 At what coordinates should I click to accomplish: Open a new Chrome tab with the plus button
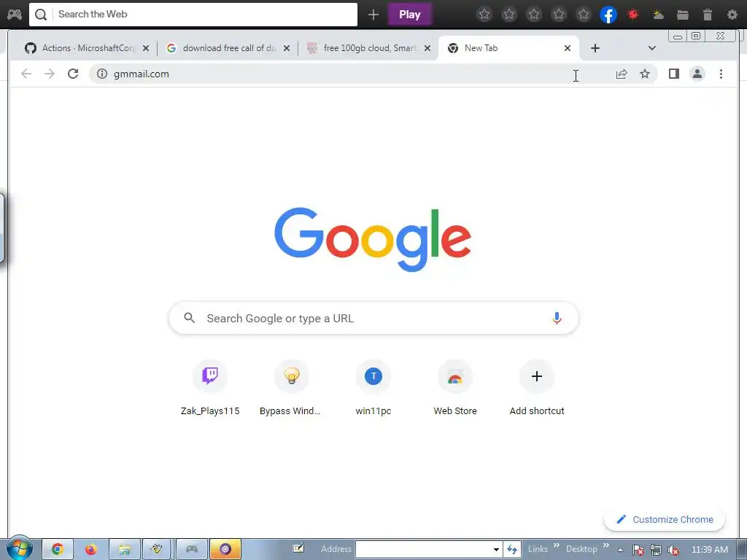coord(595,48)
